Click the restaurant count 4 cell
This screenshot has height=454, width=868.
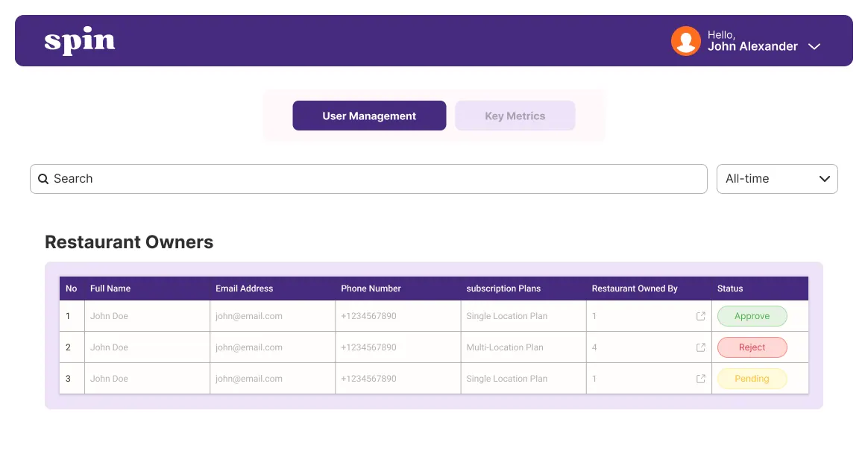649,347
